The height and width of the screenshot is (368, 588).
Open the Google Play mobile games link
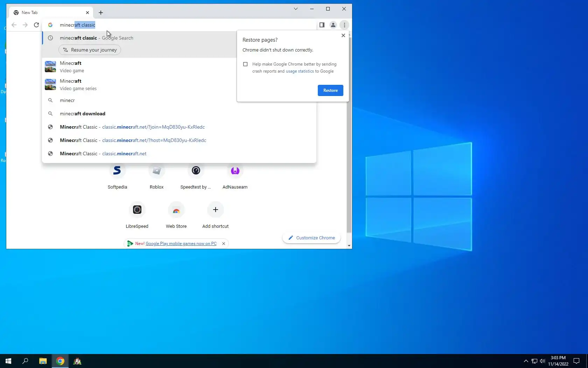point(181,244)
